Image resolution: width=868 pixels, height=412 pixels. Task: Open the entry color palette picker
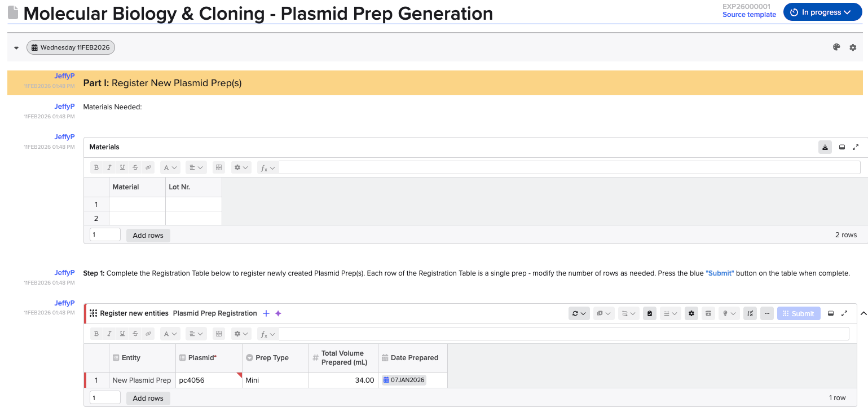836,47
